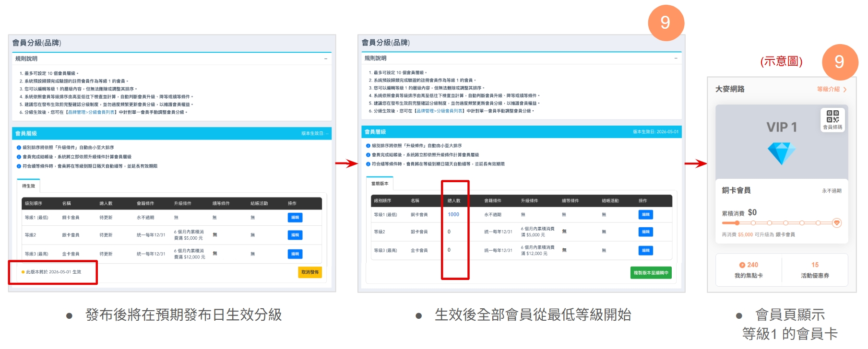The width and height of the screenshot is (868, 349).
Task: Select the 待生效 tab
Action: click(x=28, y=186)
